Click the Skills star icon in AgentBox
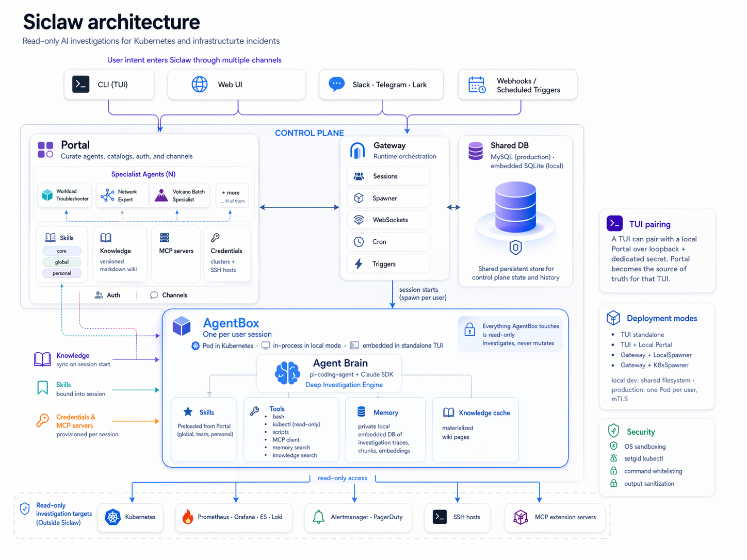Screen dimensions: 747x560 (188, 411)
